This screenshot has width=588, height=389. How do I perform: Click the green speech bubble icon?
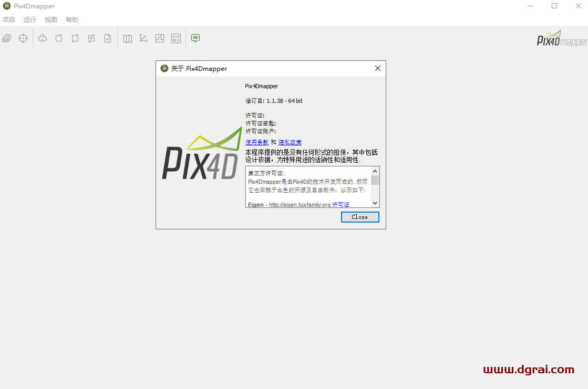pyautogui.click(x=195, y=38)
